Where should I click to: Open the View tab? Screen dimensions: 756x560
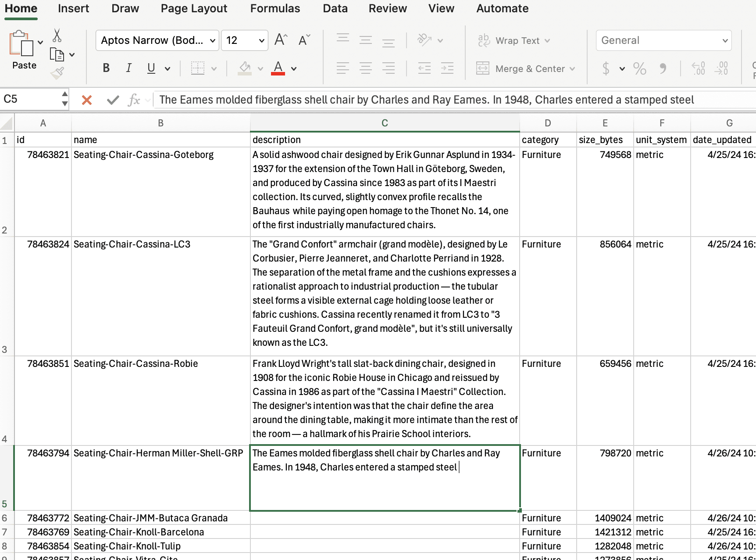point(441,9)
